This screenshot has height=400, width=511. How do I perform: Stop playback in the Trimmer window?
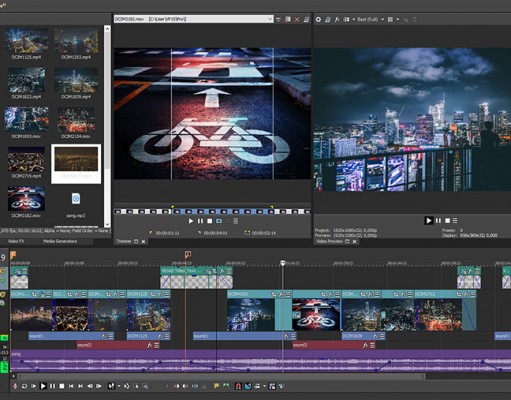point(210,221)
